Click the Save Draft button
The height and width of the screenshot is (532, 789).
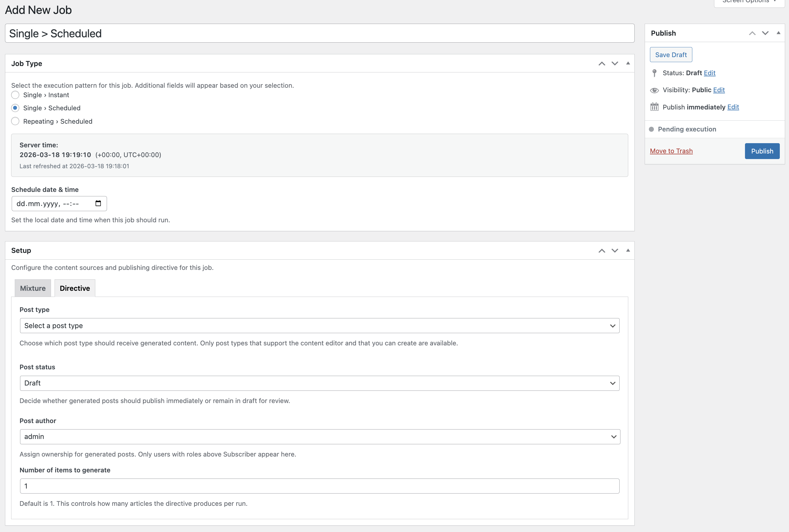point(671,54)
